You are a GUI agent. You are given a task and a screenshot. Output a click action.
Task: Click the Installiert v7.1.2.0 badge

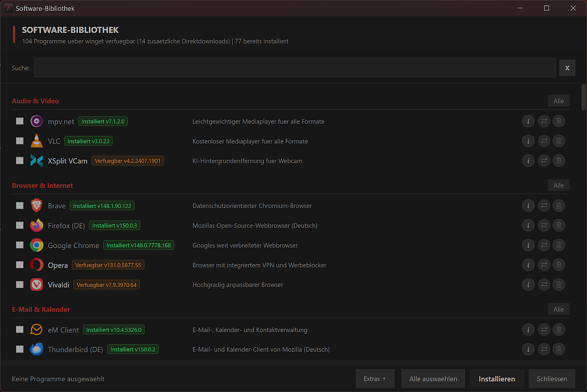[103, 121]
